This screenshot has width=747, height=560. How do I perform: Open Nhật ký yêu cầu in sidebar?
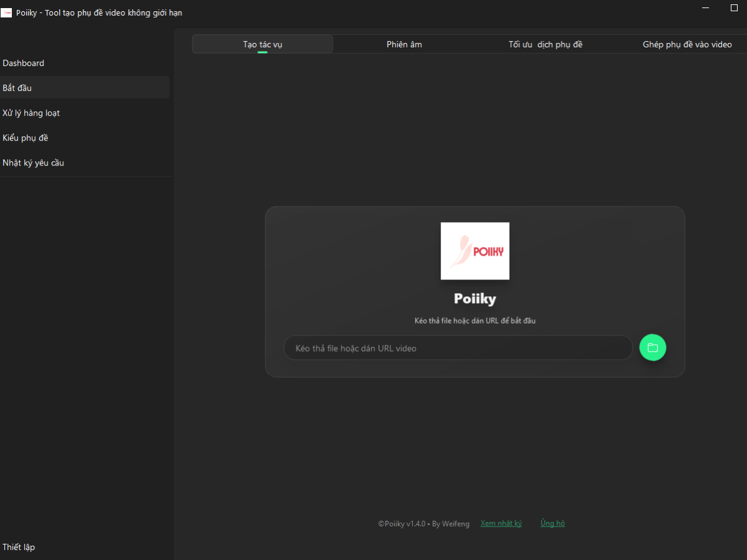tap(34, 162)
